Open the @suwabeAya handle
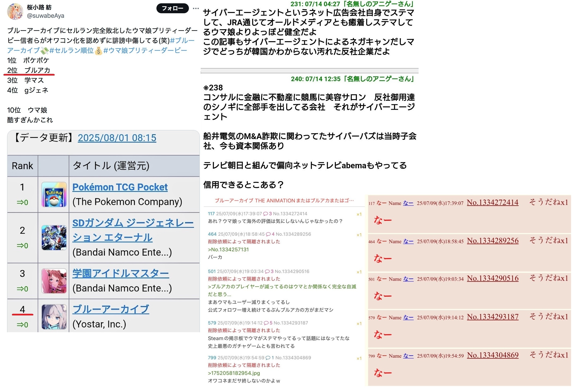 46,16
